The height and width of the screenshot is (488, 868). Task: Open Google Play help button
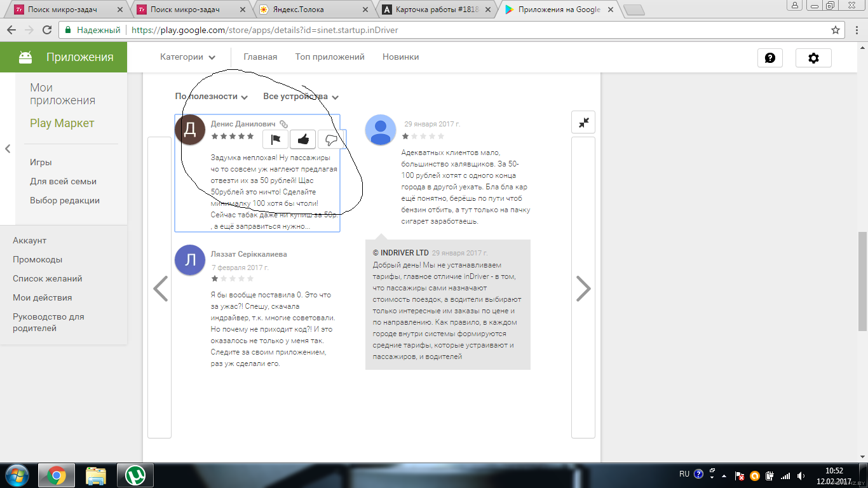point(770,58)
